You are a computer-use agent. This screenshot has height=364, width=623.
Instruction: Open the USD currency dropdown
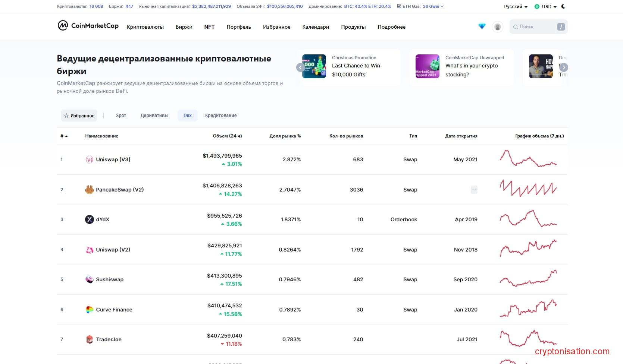coord(546,7)
